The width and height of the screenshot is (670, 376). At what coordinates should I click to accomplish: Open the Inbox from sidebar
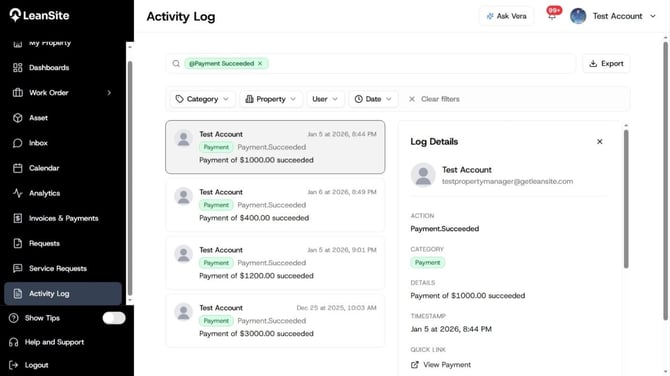[x=63, y=143]
